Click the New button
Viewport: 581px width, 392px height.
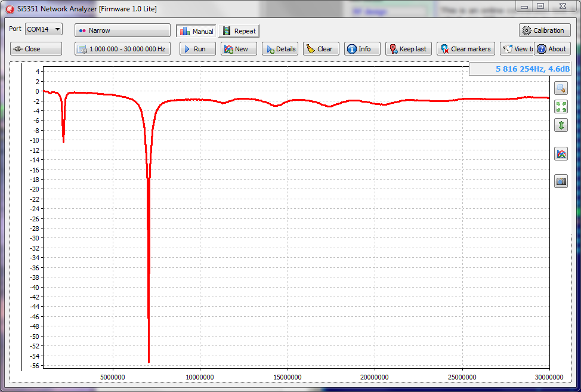click(239, 49)
